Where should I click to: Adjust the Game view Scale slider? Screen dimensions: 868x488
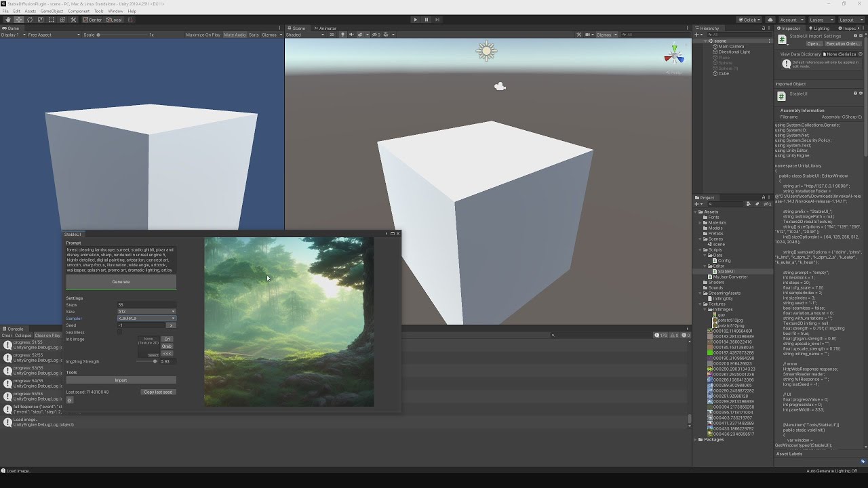(x=122, y=35)
